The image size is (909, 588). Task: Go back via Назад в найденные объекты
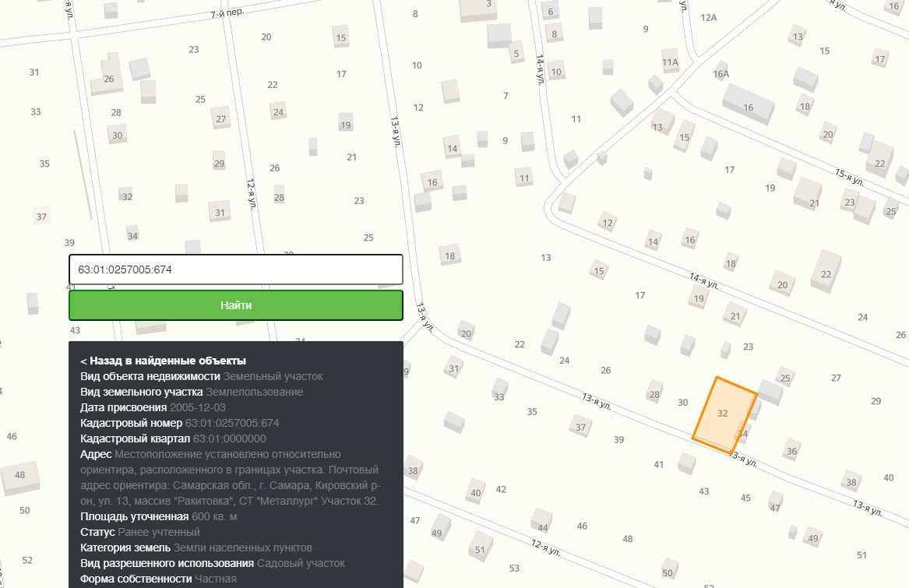pos(163,361)
